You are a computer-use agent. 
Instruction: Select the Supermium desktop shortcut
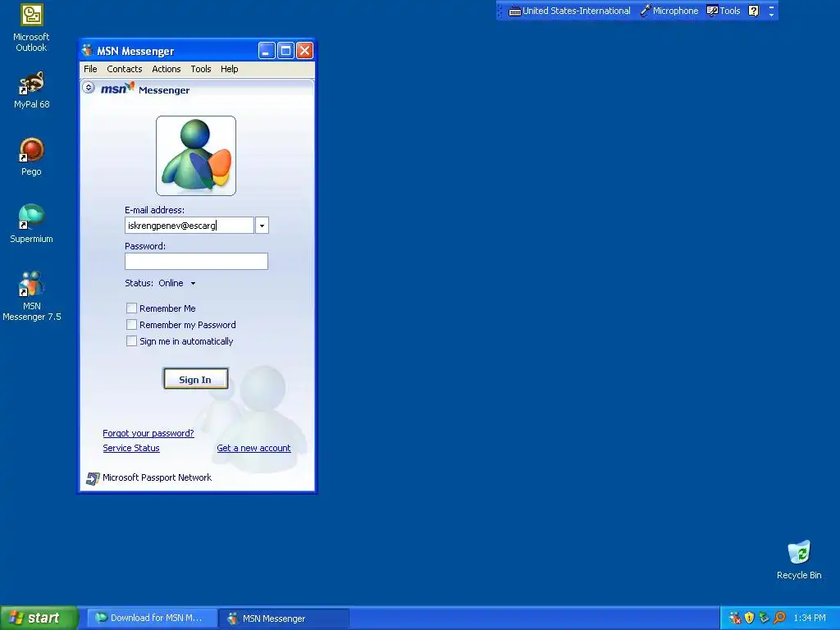tap(31, 224)
